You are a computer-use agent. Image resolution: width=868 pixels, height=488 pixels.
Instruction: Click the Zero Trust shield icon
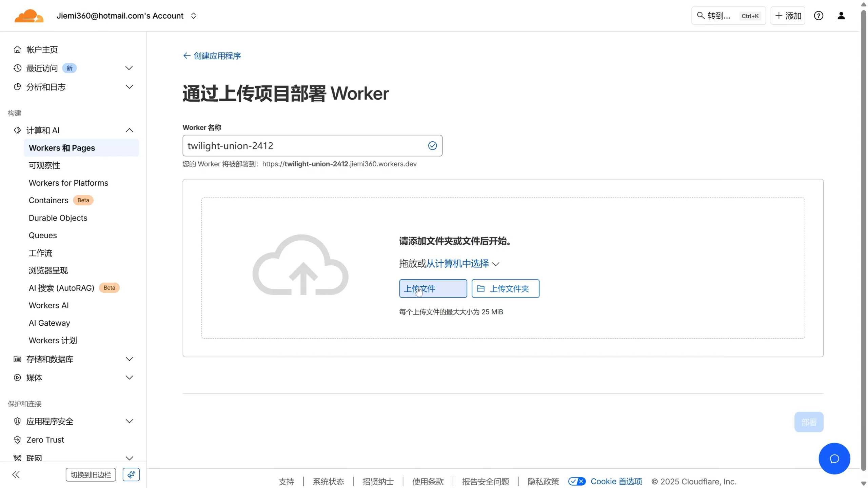(18, 440)
